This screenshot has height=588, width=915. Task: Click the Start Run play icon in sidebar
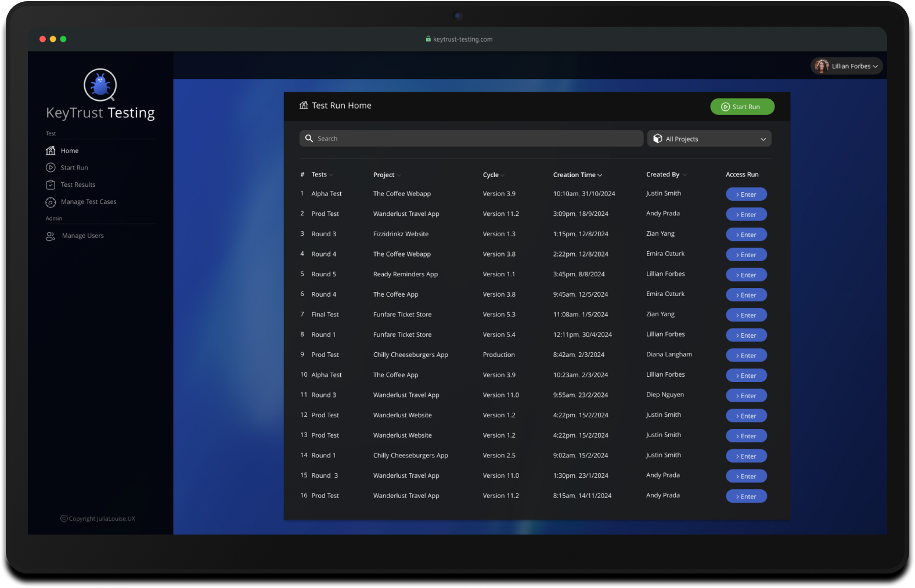(x=51, y=168)
